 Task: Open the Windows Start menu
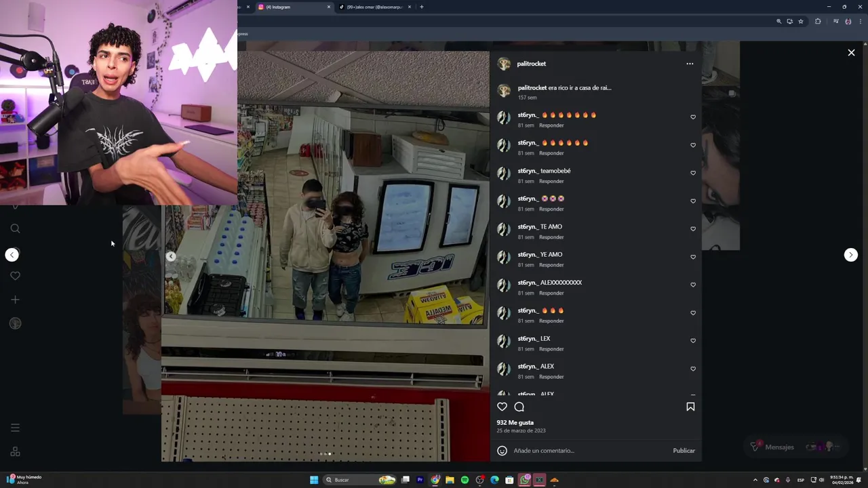314,480
